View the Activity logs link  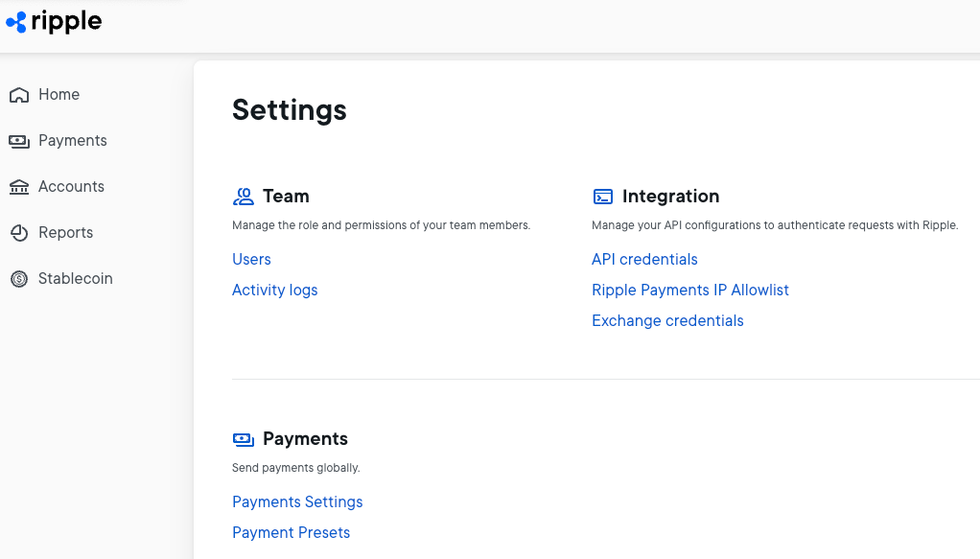274,291
